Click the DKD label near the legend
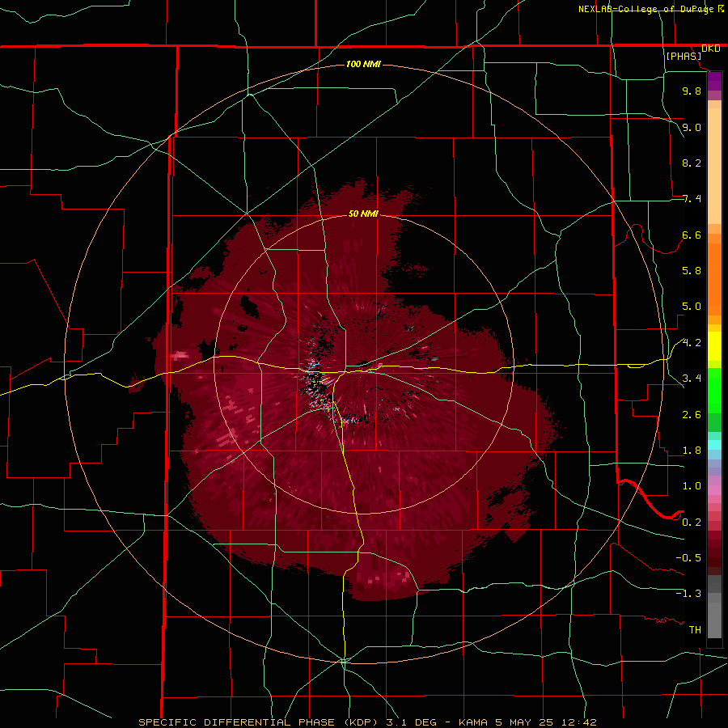 tap(711, 49)
